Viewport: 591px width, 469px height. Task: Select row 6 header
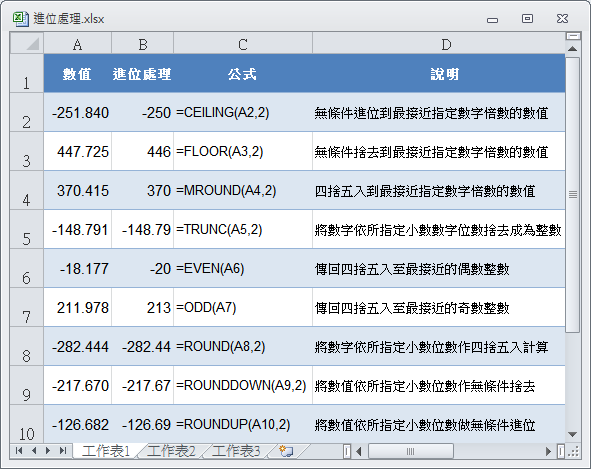(x=26, y=268)
